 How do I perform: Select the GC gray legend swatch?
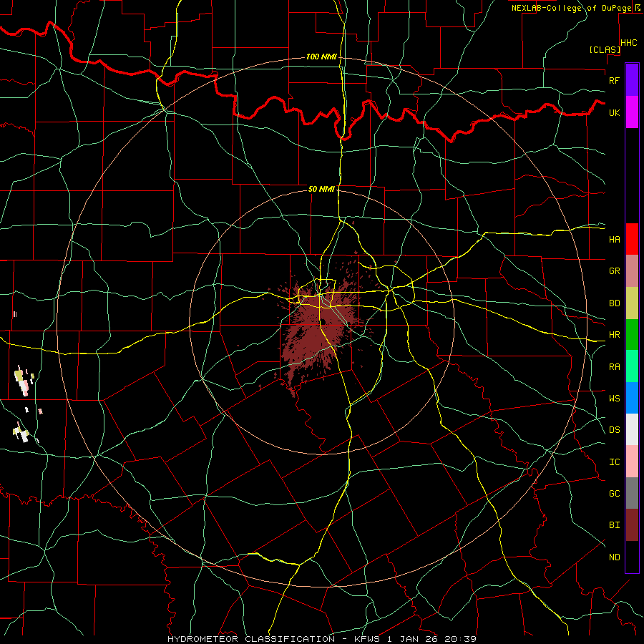[632, 493]
